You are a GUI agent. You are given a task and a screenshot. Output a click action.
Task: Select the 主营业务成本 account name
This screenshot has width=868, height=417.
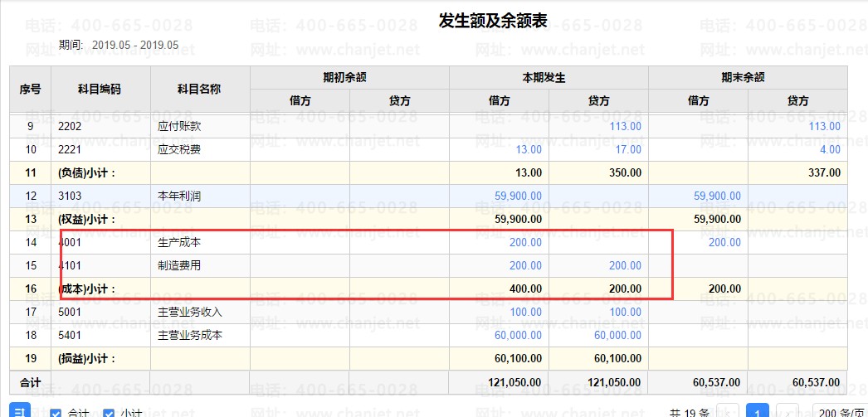pos(190,335)
